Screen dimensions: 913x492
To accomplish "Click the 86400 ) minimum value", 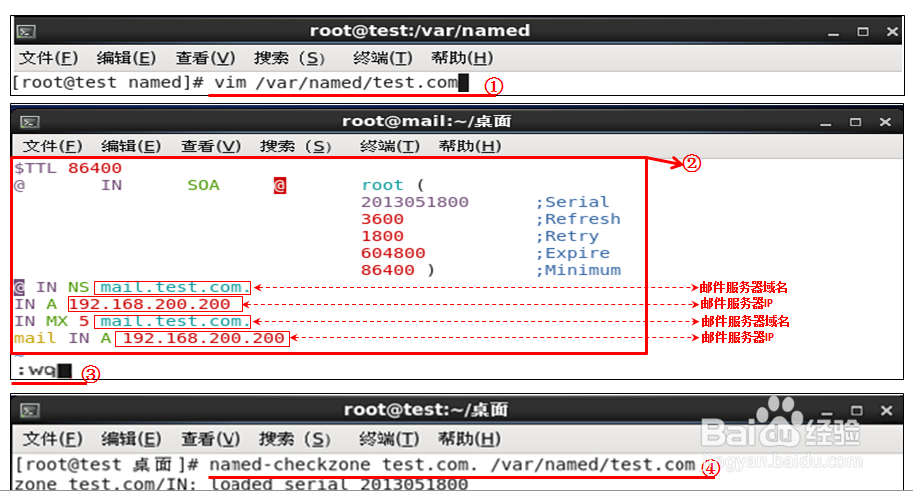I will [398, 270].
